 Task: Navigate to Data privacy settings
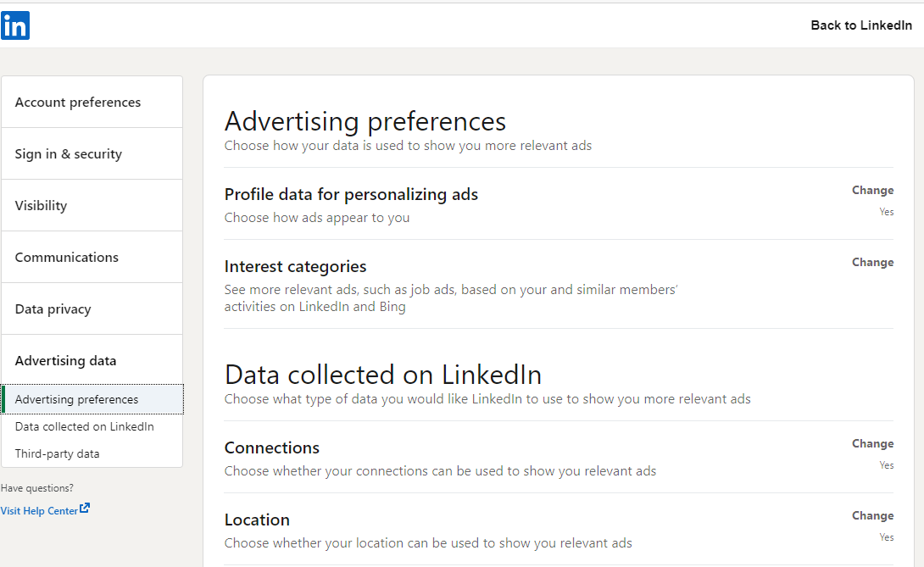[53, 309]
